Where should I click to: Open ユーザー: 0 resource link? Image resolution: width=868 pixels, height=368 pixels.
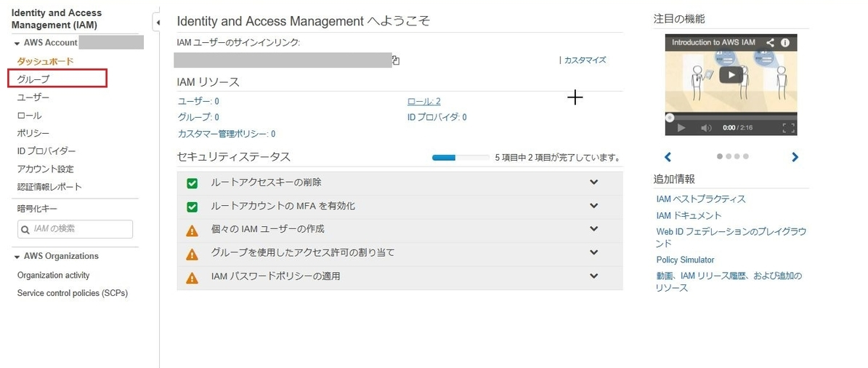coord(198,101)
